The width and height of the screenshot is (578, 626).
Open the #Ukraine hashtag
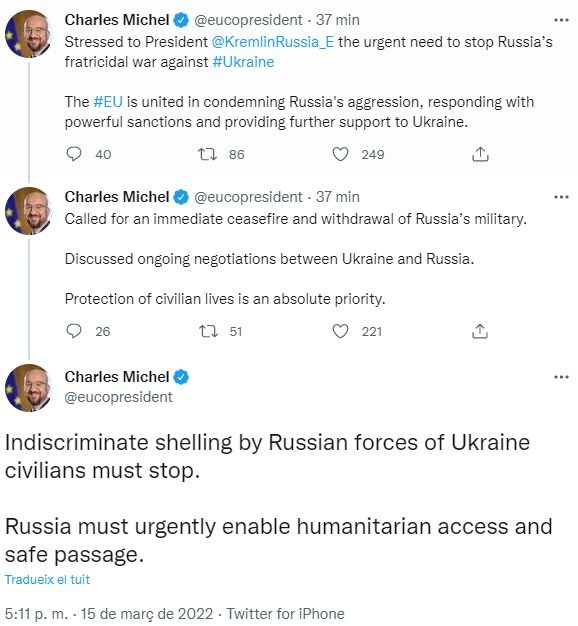[243, 62]
